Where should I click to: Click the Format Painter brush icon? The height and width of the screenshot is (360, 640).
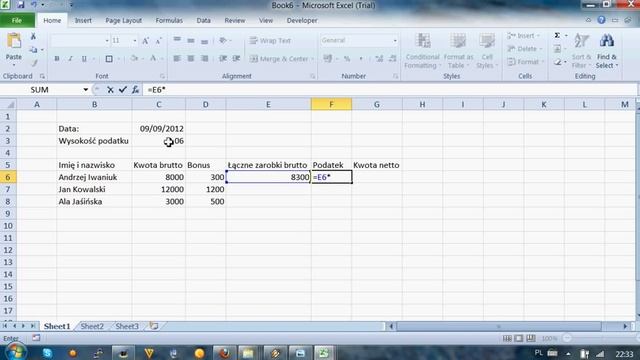(x=33, y=62)
